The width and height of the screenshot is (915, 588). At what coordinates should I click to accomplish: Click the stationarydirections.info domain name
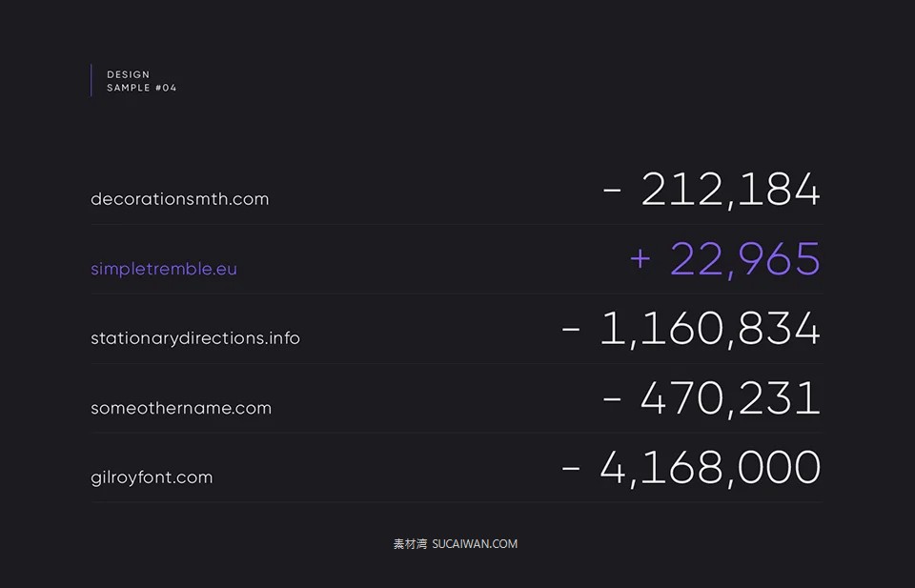tap(195, 338)
